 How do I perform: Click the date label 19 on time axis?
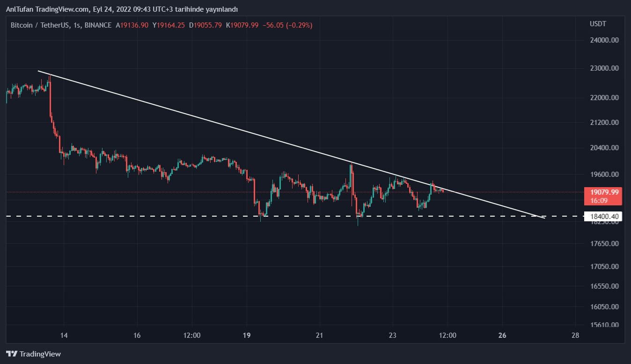coord(247,335)
